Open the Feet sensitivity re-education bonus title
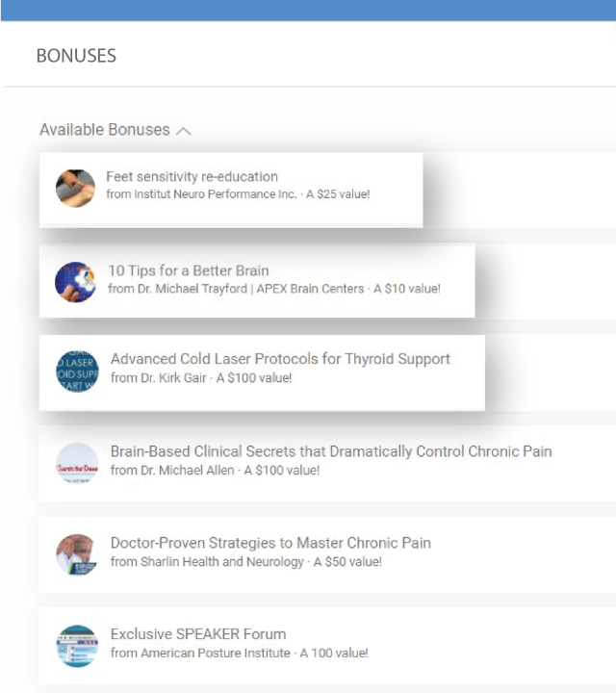Viewport: 616px width, 693px height. click(192, 177)
